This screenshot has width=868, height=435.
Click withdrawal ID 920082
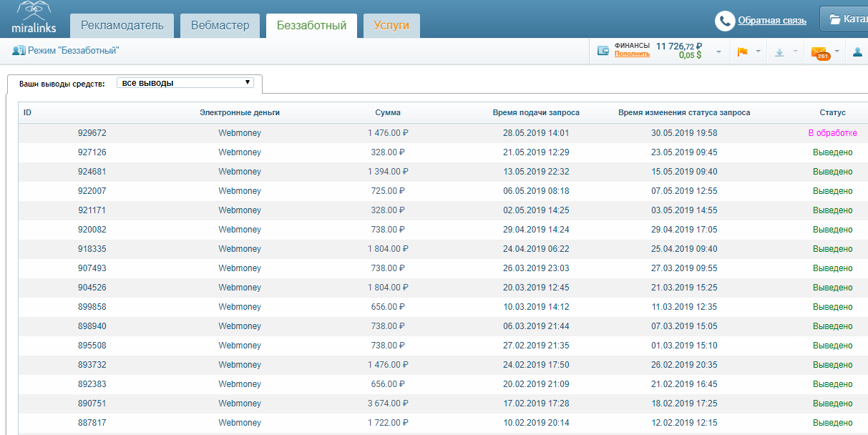tap(92, 230)
